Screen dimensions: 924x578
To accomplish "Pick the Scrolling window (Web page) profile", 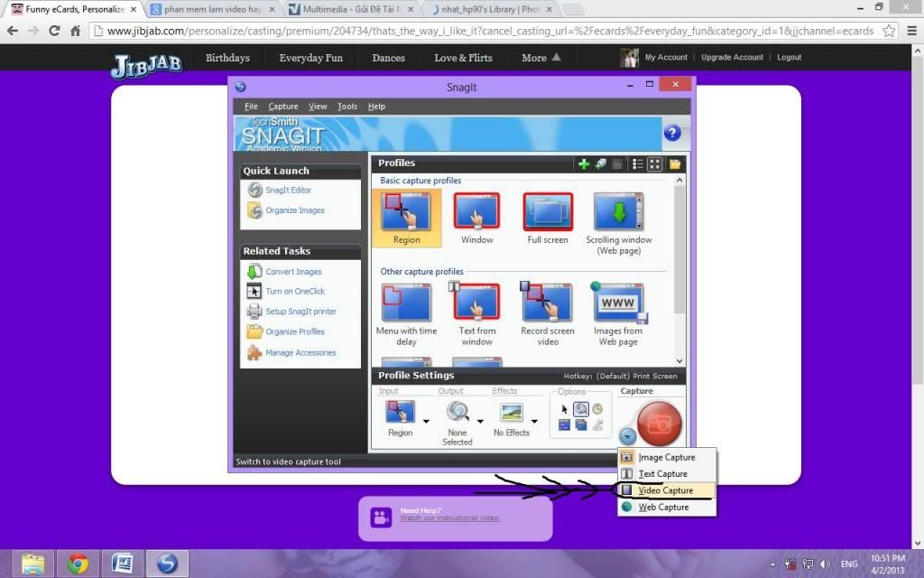I will click(x=619, y=224).
